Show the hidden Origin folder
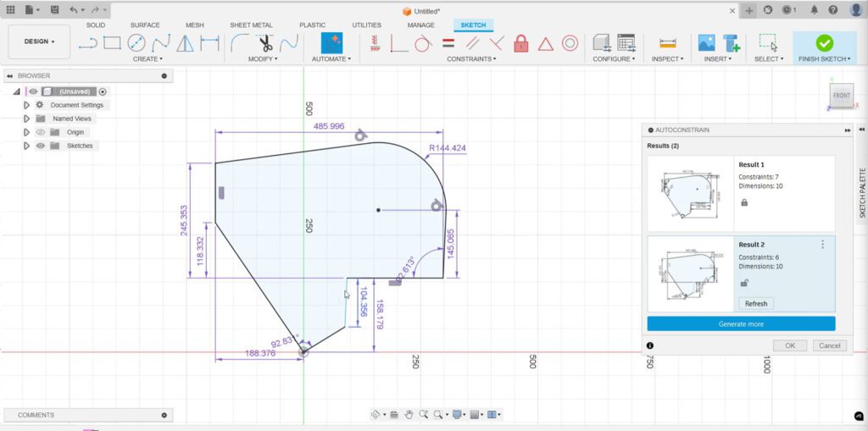Image resolution: width=868 pixels, height=431 pixels. (40, 132)
